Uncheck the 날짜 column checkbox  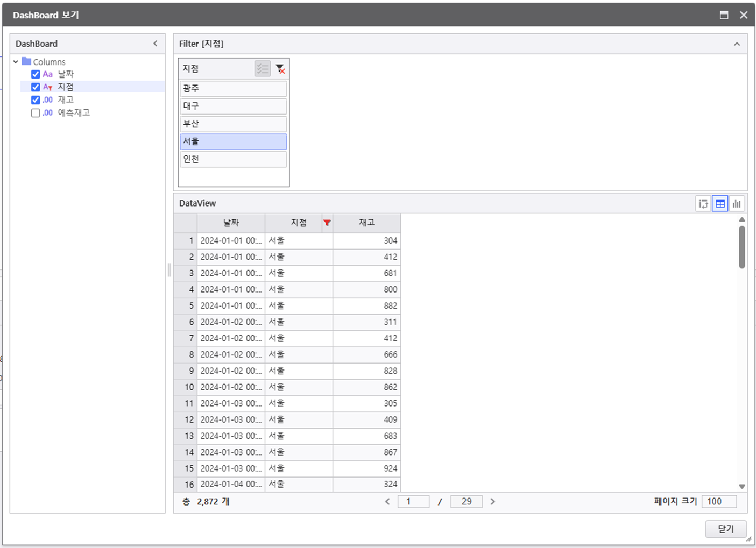(x=36, y=74)
